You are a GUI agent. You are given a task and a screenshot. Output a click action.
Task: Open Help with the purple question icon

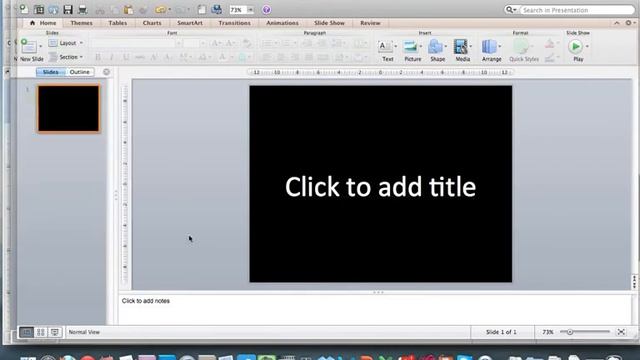tap(267, 9)
